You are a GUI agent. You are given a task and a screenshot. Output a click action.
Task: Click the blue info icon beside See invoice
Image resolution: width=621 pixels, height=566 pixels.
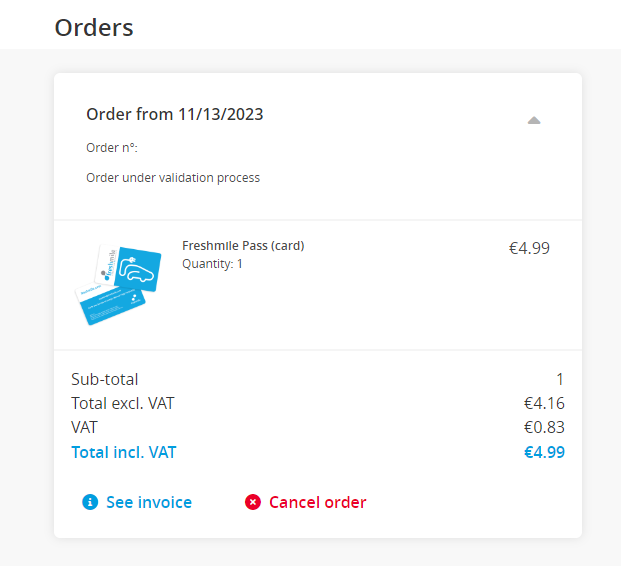90,502
